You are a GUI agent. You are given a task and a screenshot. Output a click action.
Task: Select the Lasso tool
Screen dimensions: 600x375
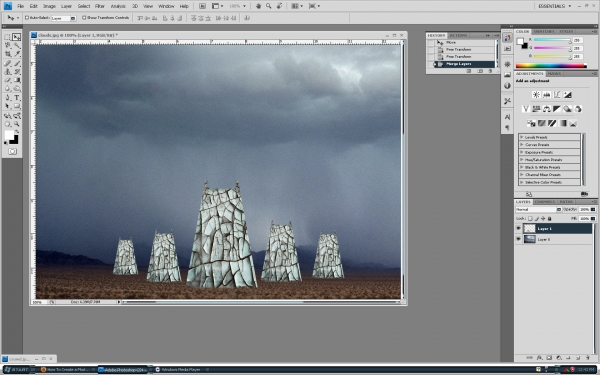tap(7, 46)
